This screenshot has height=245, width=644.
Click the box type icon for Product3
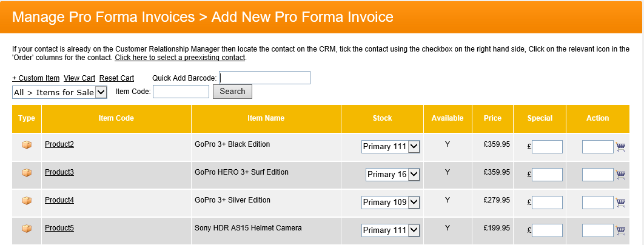27,173
